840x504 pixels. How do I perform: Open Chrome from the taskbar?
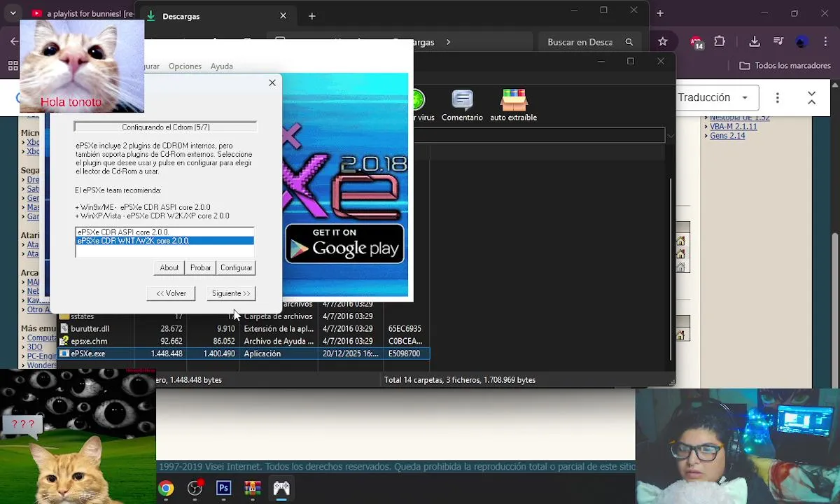[x=166, y=489]
